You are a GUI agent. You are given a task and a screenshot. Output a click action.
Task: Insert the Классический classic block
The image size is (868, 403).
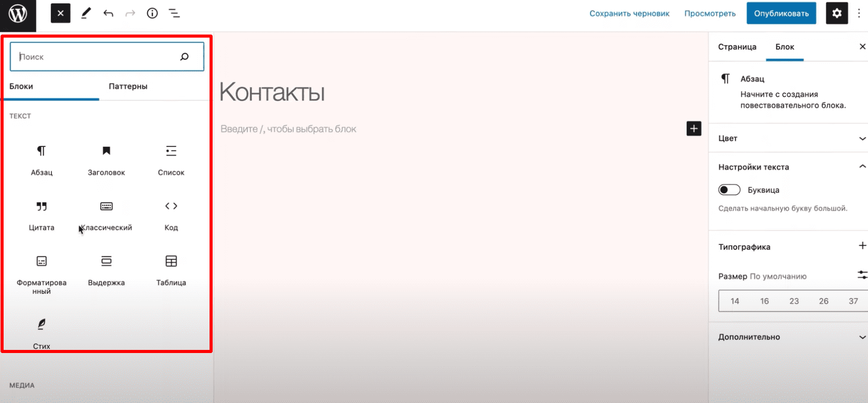click(x=107, y=215)
